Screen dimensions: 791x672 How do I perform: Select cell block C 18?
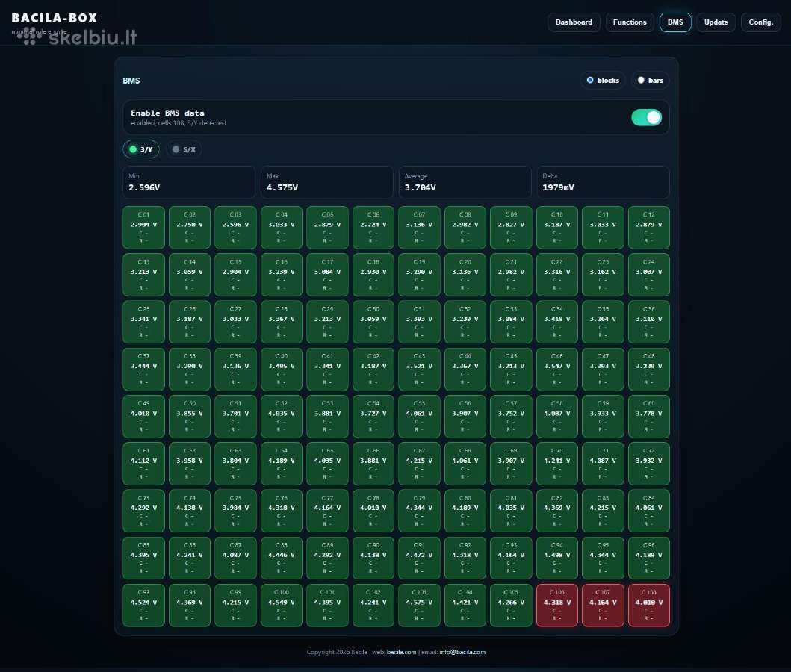coord(373,275)
